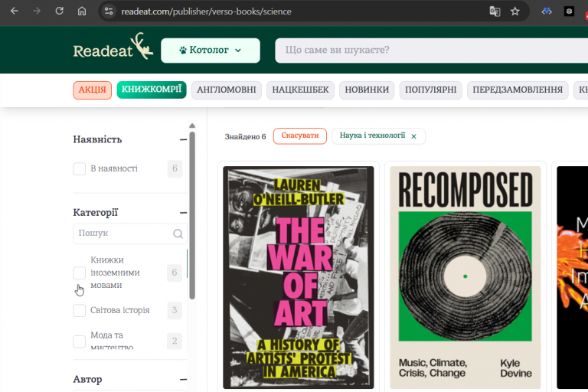
Task: Open the ПЕРЕДЗАМОВЛЕННЯ tab
Action: point(518,90)
